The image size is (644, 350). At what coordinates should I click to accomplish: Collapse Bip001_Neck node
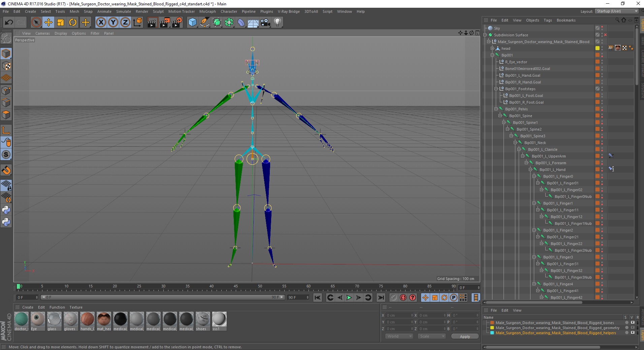tap(515, 143)
